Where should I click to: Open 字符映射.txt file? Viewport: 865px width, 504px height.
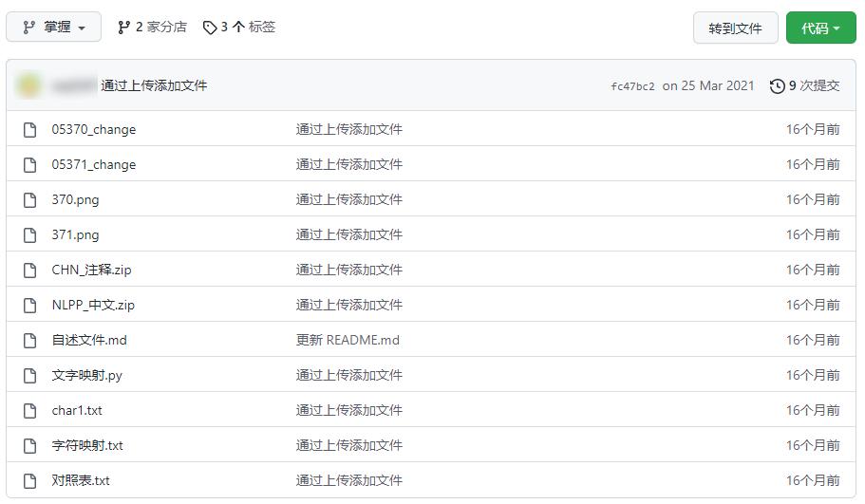click(87, 445)
